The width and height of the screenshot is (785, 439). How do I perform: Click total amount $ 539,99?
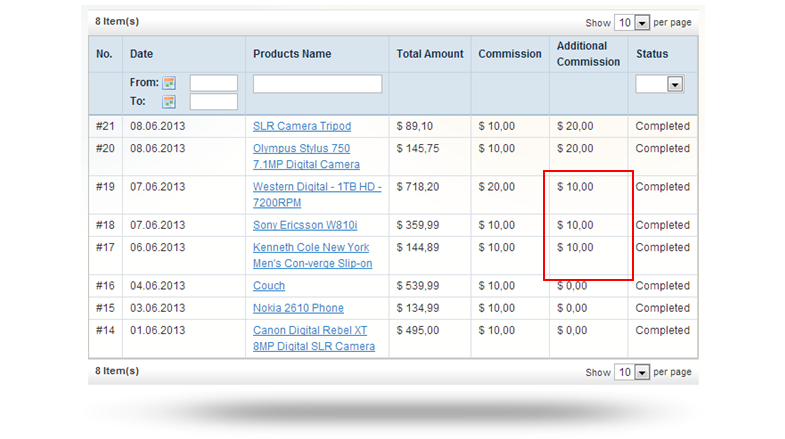tap(418, 286)
